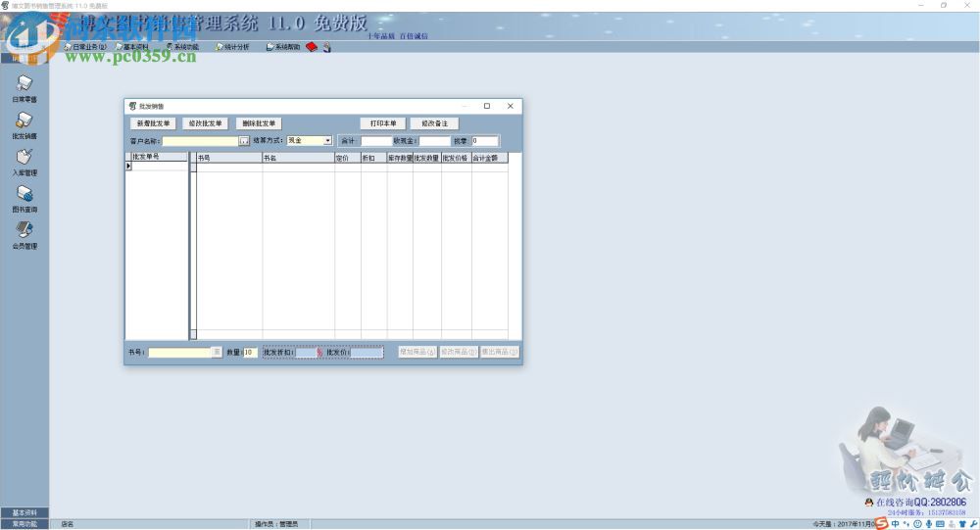Click the 折扣 column header

click(373, 158)
